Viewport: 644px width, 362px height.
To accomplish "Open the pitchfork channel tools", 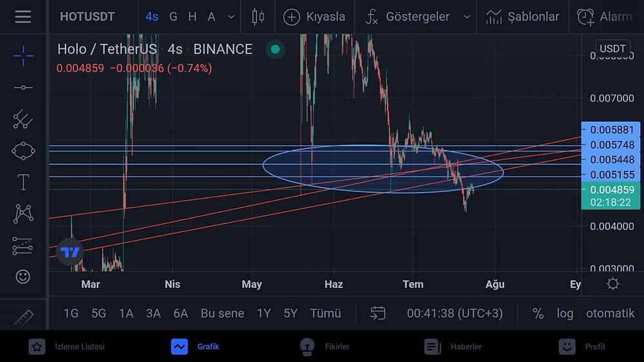I will tap(23, 119).
